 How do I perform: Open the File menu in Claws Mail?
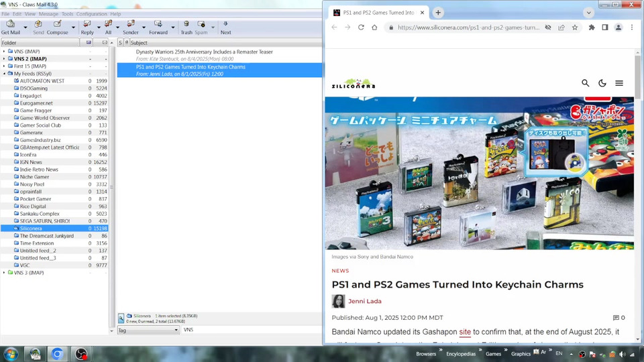[5, 14]
